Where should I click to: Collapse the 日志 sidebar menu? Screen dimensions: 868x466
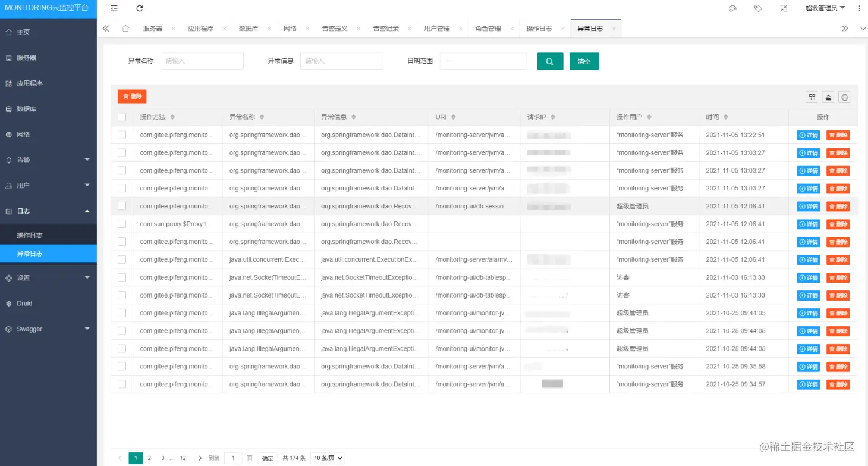tap(48, 211)
